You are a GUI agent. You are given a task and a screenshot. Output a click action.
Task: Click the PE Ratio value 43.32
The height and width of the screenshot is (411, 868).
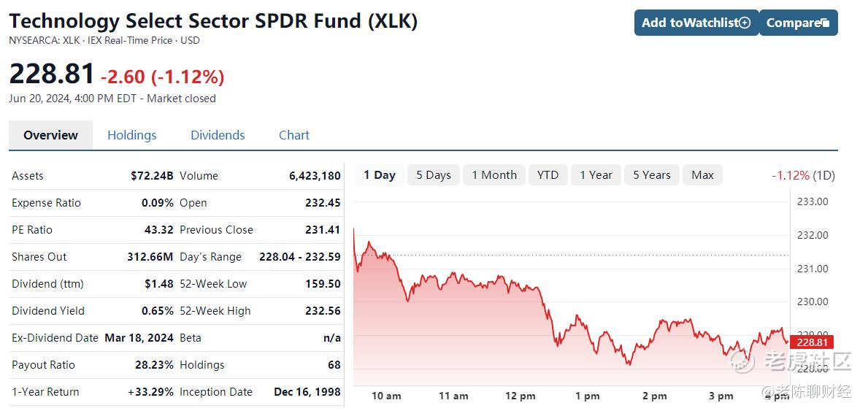point(159,230)
